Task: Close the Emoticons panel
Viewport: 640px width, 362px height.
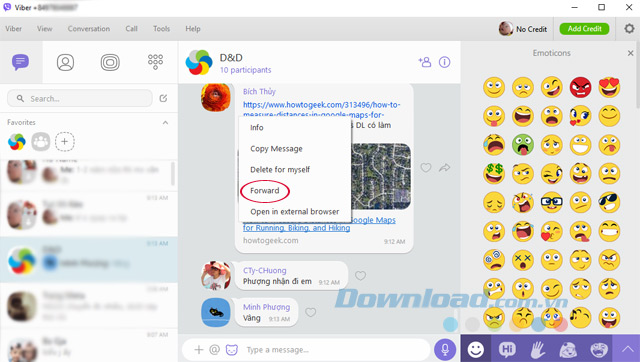Action: [x=631, y=53]
